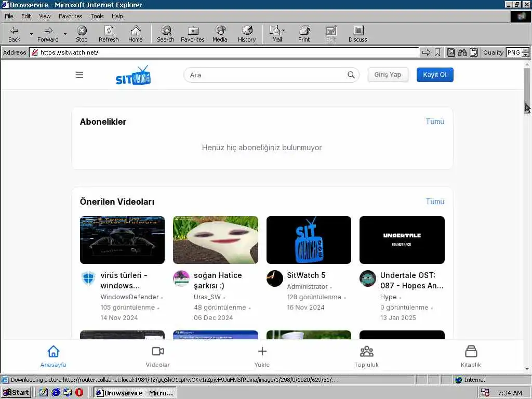Click the page vertical scrollbar thumb
The height and width of the screenshot is (399, 532).
pyautogui.click(x=527, y=91)
